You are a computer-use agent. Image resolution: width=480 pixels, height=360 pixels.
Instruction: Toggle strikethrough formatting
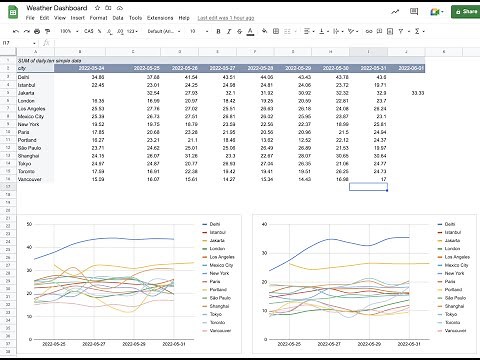(240, 31)
